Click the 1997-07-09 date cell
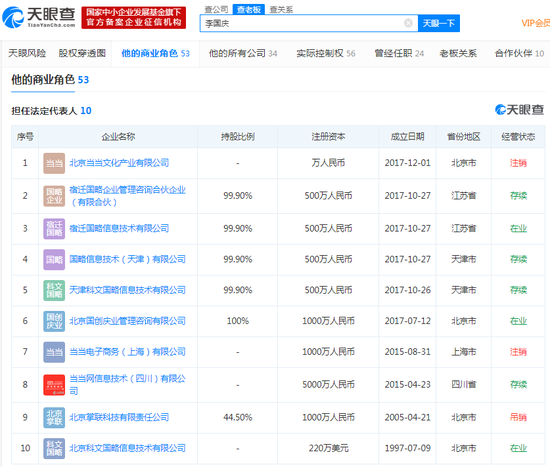The height and width of the screenshot is (467, 550). click(408, 448)
